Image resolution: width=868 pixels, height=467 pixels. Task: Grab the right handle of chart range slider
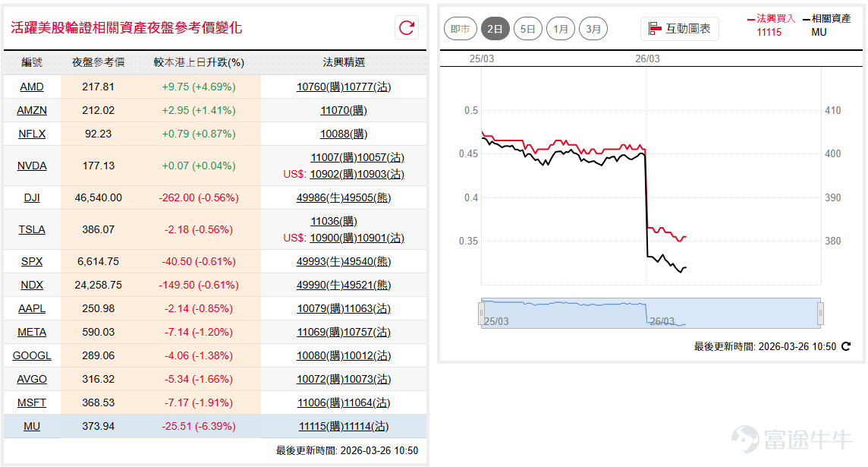[x=820, y=313]
